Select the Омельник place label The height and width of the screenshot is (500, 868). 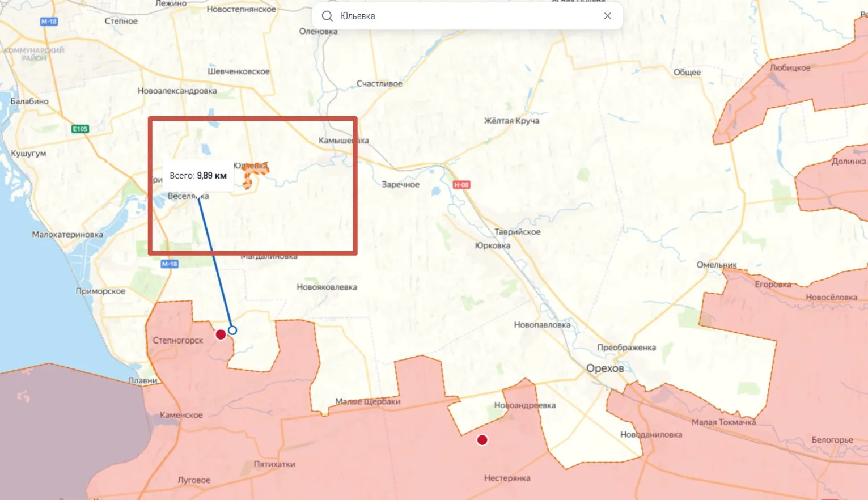pos(717,265)
